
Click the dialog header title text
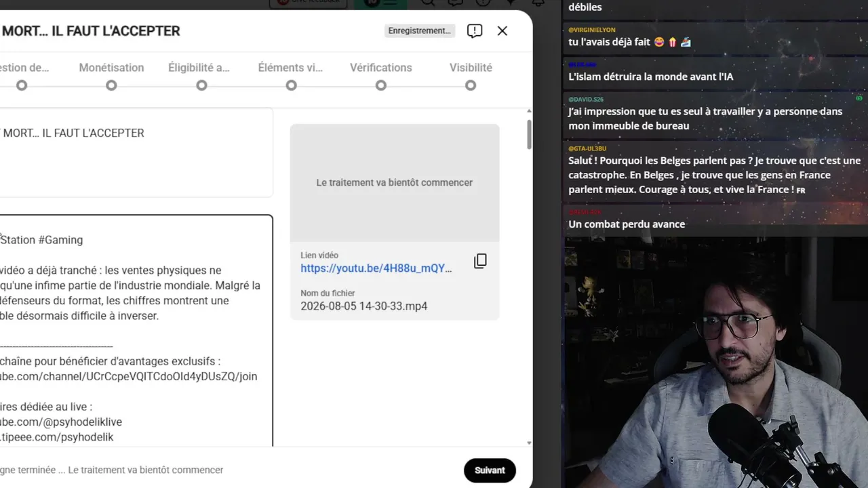(91, 30)
